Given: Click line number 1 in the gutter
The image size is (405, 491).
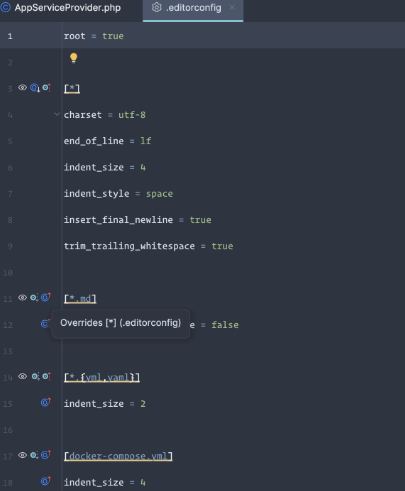Looking at the screenshot, I should (x=10, y=36).
